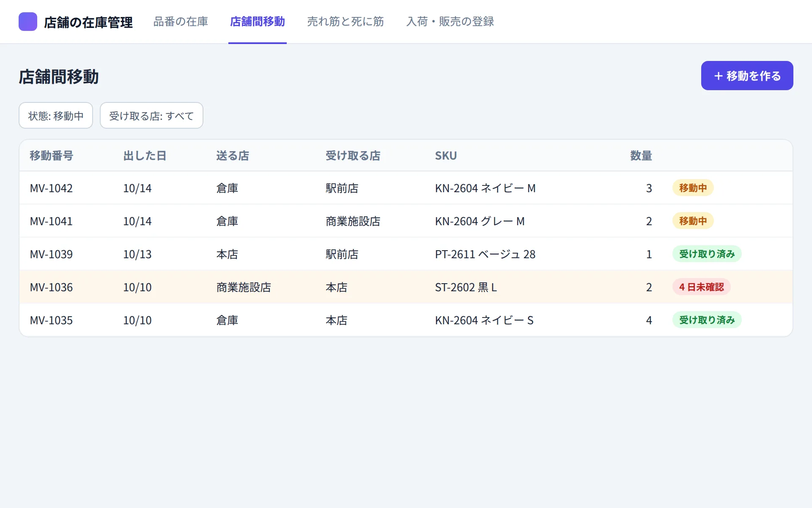The image size is (812, 508).
Task: Click the 受け取る店 column header
Action: pos(353,156)
